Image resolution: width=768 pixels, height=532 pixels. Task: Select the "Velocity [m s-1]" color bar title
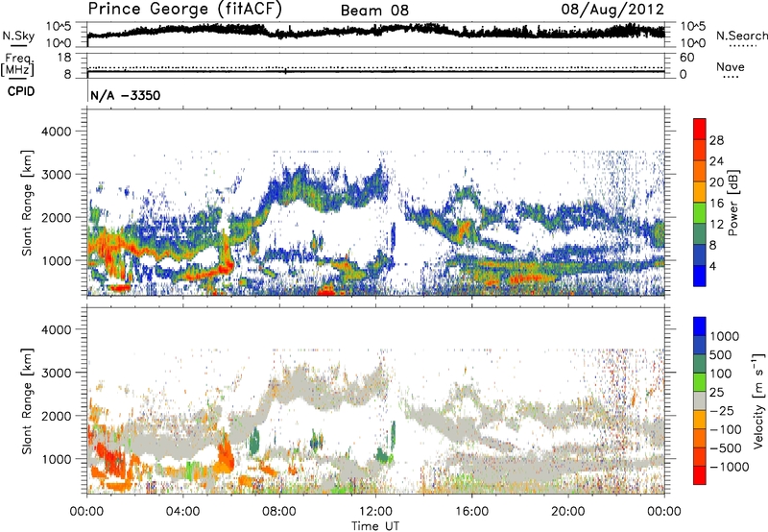click(758, 400)
